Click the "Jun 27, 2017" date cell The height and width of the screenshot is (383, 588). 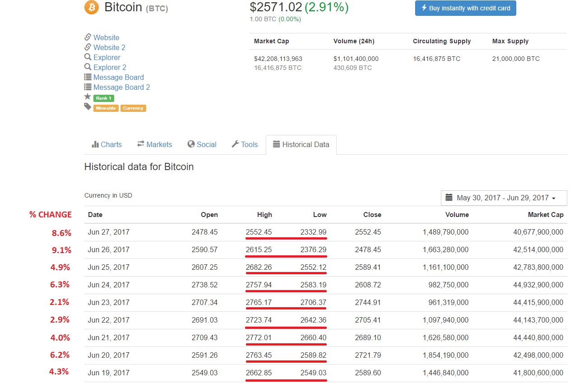point(109,232)
